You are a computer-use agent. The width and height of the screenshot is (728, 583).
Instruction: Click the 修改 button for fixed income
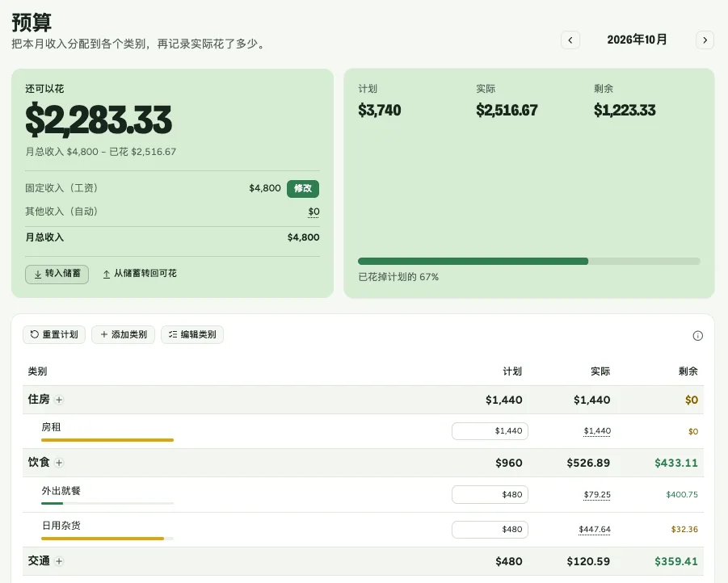click(303, 188)
